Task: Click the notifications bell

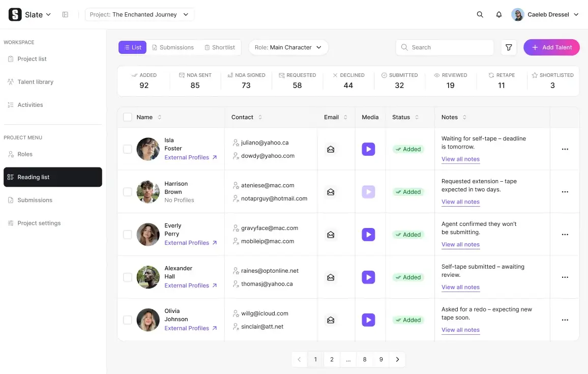Action: coord(499,14)
